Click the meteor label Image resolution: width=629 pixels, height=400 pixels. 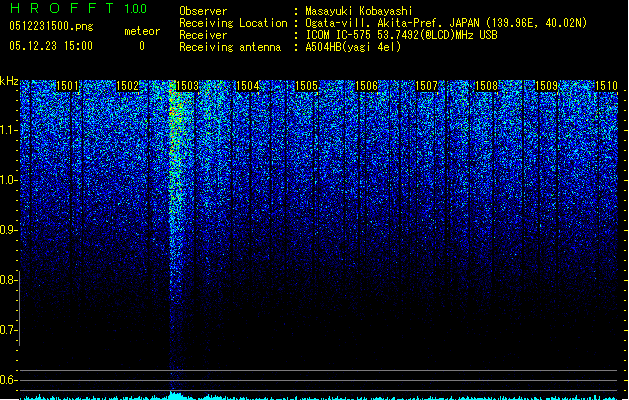tap(142, 31)
